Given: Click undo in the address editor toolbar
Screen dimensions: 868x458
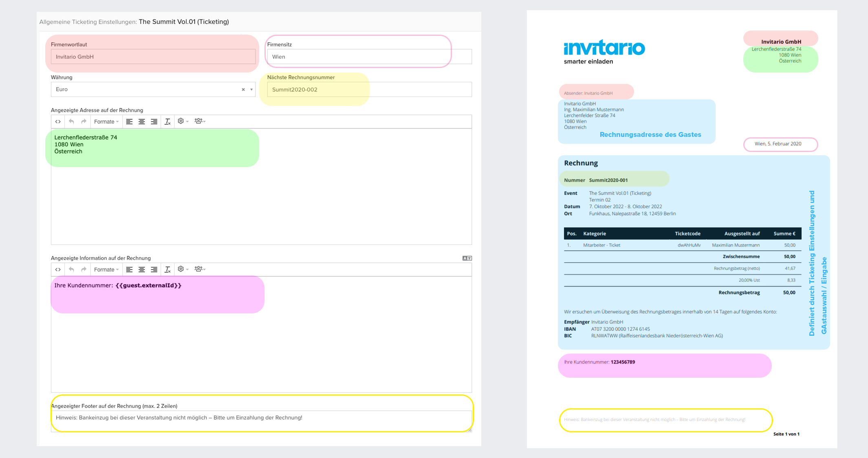Looking at the screenshot, I should [71, 121].
